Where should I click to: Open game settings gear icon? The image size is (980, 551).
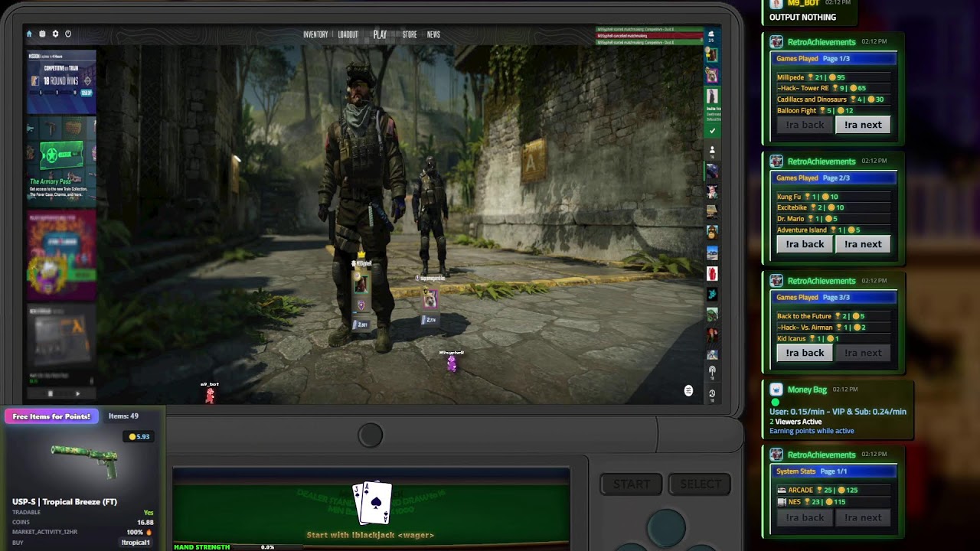point(55,34)
